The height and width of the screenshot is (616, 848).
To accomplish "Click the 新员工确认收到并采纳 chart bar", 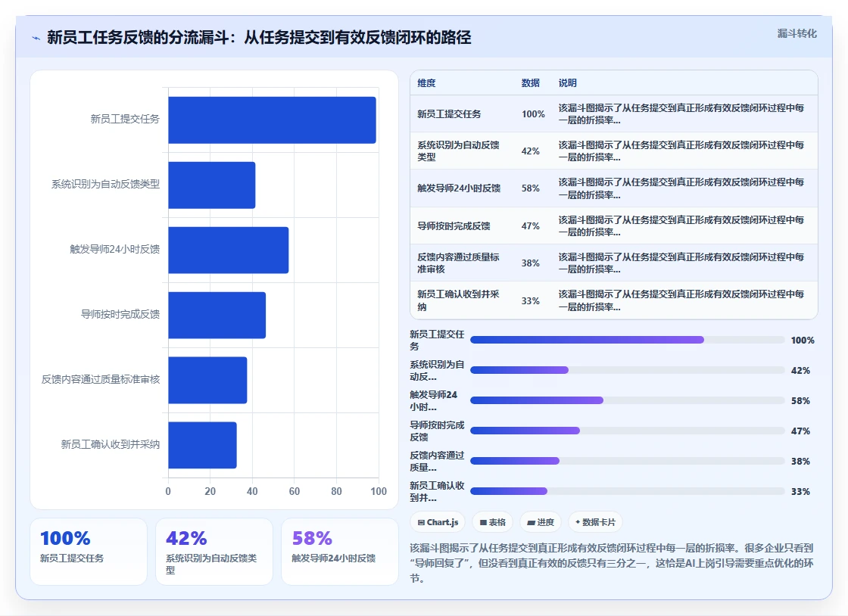I will (202, 445).
